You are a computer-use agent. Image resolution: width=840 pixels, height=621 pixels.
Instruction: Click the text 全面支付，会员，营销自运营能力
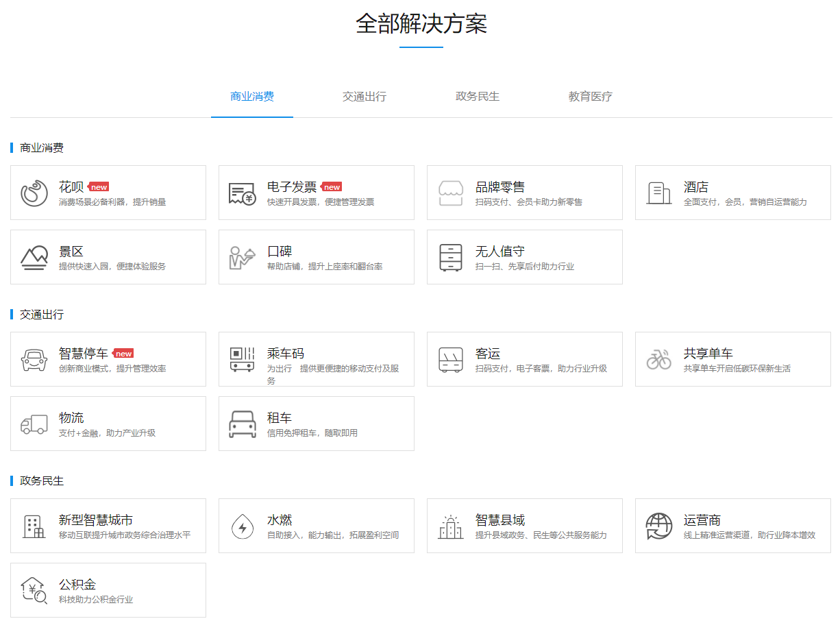[745, 202]
